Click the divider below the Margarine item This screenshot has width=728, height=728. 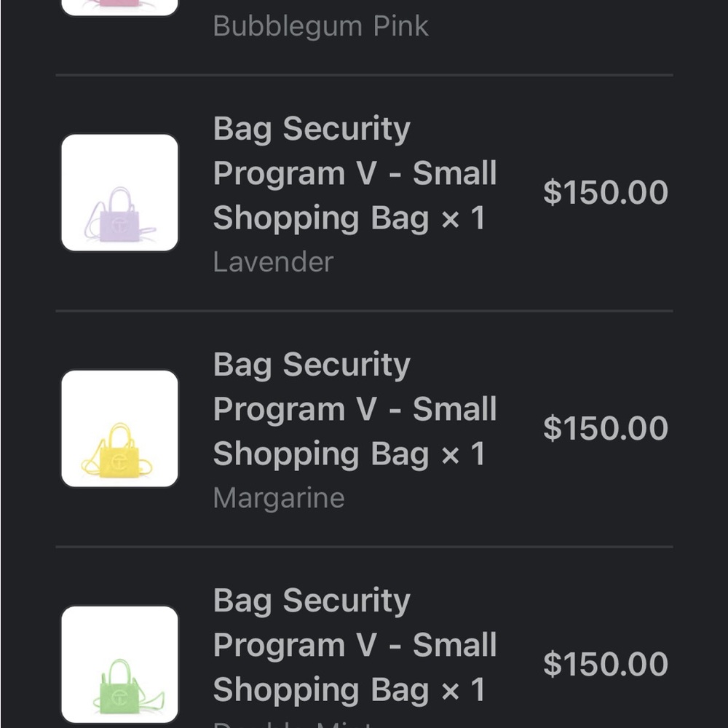click(364, 547)
